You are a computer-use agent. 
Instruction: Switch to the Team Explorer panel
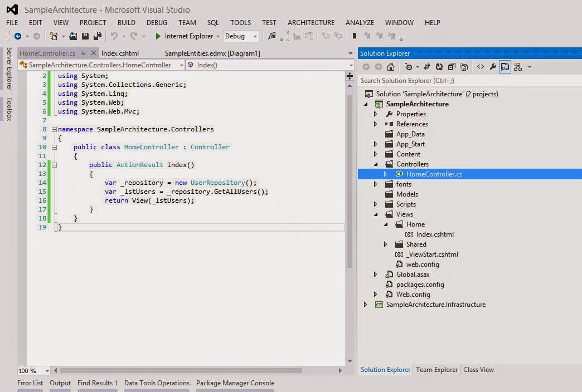[x=437, y=369]
